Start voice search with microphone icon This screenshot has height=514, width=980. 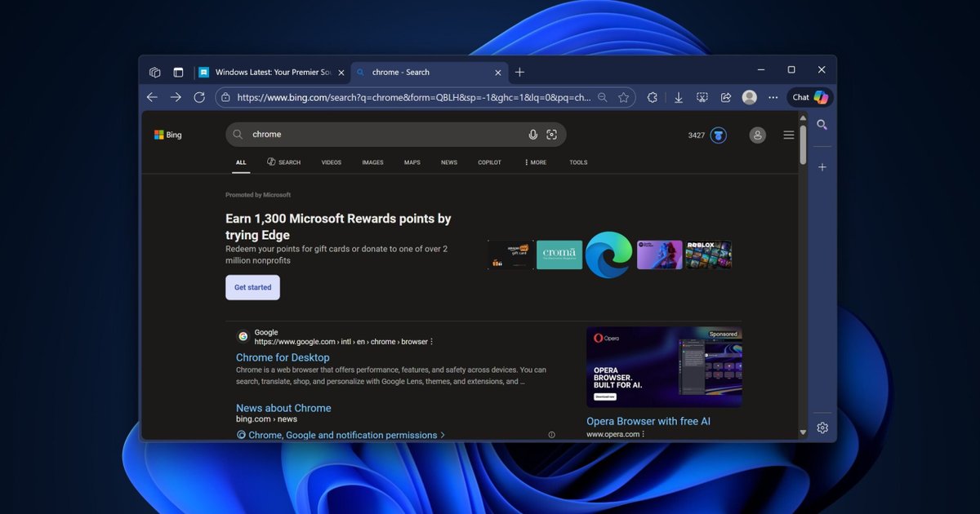(x=532, y=135)
